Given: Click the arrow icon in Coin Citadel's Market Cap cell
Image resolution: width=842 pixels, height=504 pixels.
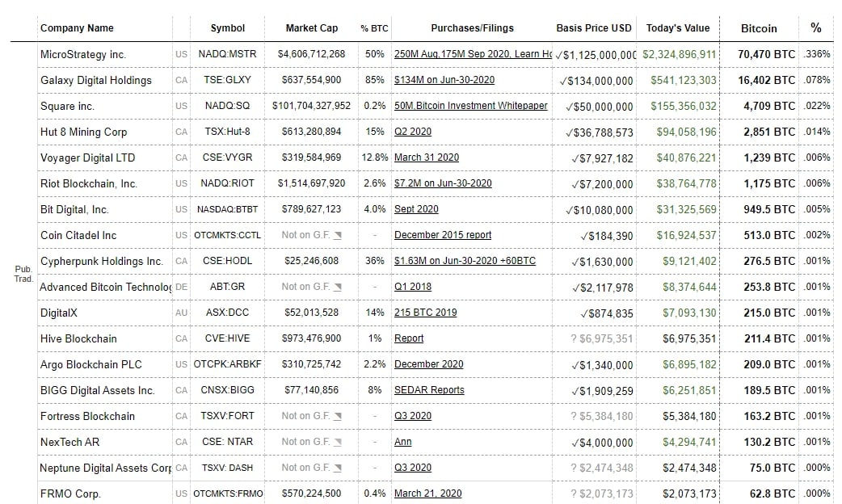Looking at the screenshot, I should click(x=338, y=235).
